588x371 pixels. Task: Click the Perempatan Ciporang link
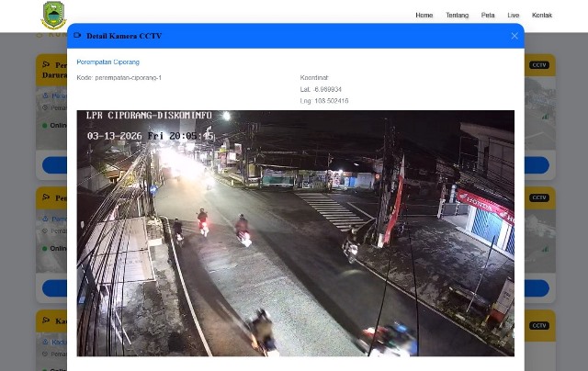coord(107,62)
